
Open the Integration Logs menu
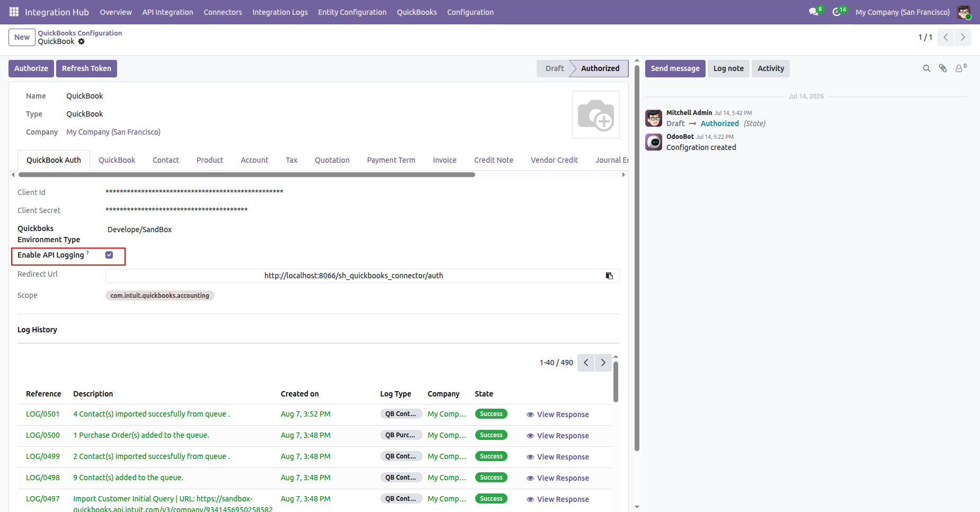point(280,12)
